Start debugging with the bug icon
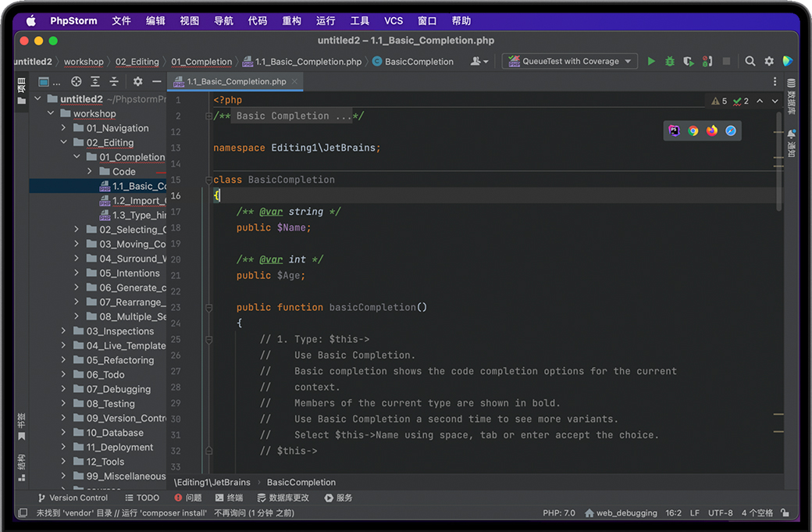812x532 pixels. click(670, 61)
